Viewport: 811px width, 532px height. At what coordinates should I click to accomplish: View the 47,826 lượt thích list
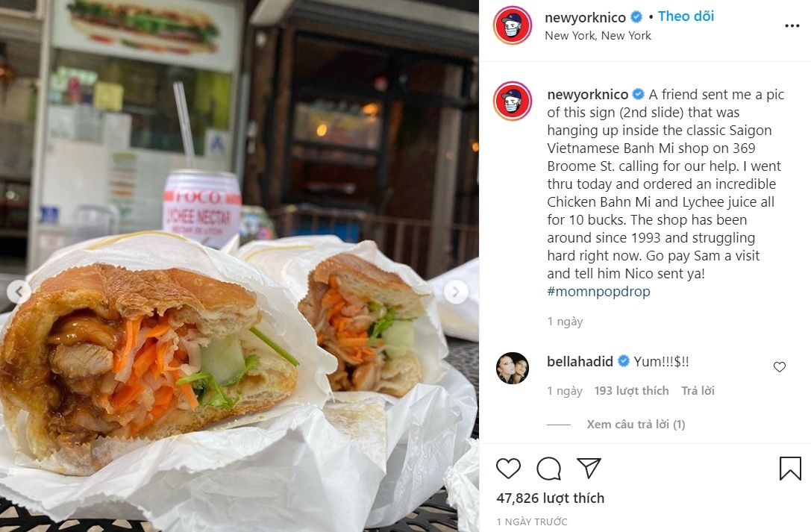click(551, 498)
